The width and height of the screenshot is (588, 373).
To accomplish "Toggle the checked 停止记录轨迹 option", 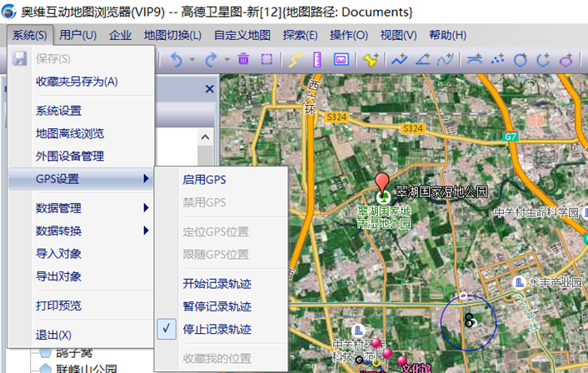I will (217, 329).
